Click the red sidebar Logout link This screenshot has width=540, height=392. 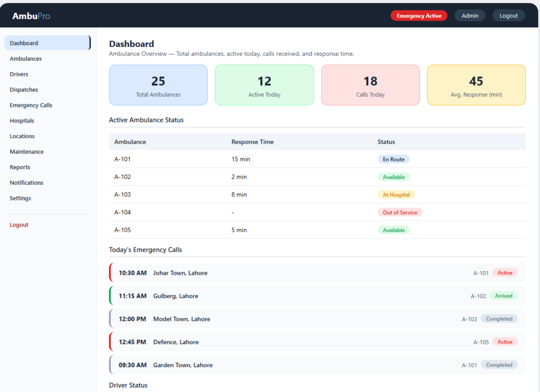click(x=19, y=225)
